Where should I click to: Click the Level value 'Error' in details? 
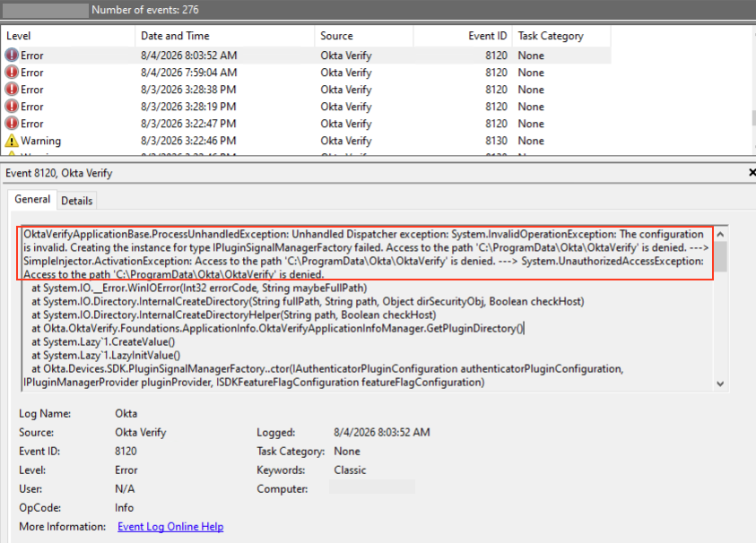point(126,470)
